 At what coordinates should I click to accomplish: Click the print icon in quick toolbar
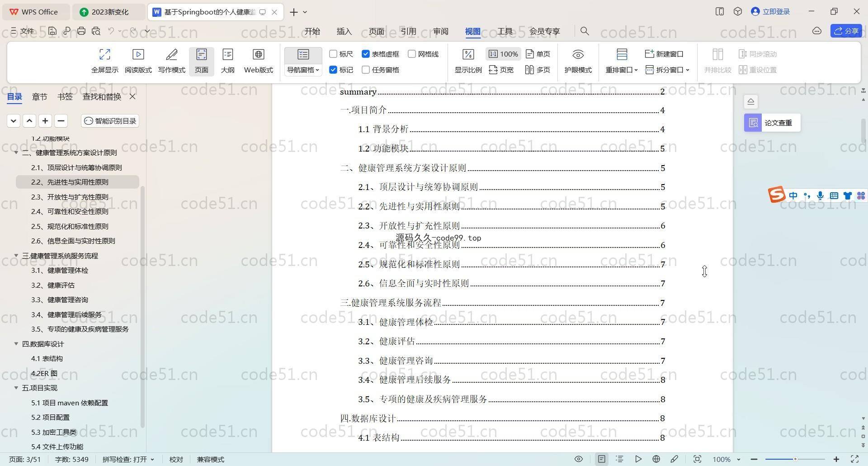(x=81, y=31)
